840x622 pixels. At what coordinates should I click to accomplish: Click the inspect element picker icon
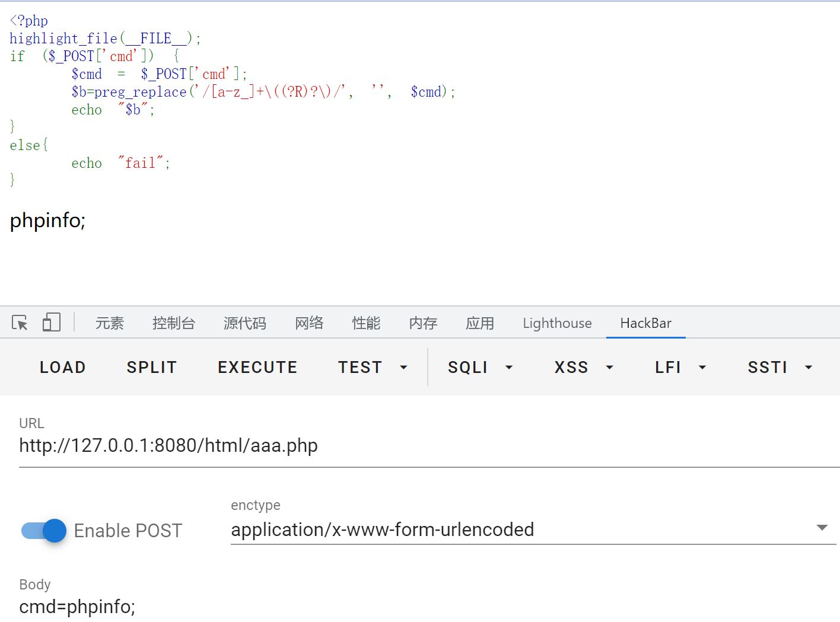pyautogui.click(x=20, y=323)
